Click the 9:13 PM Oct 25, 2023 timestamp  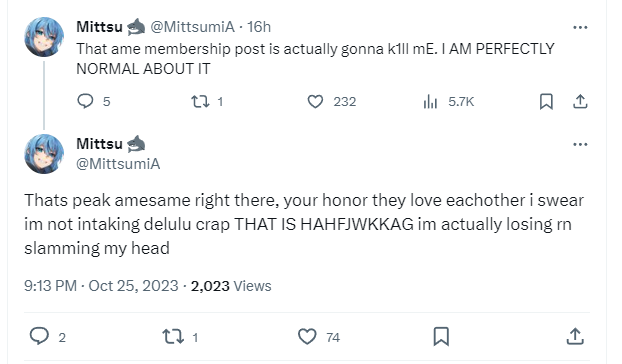[x=101, y=286]
